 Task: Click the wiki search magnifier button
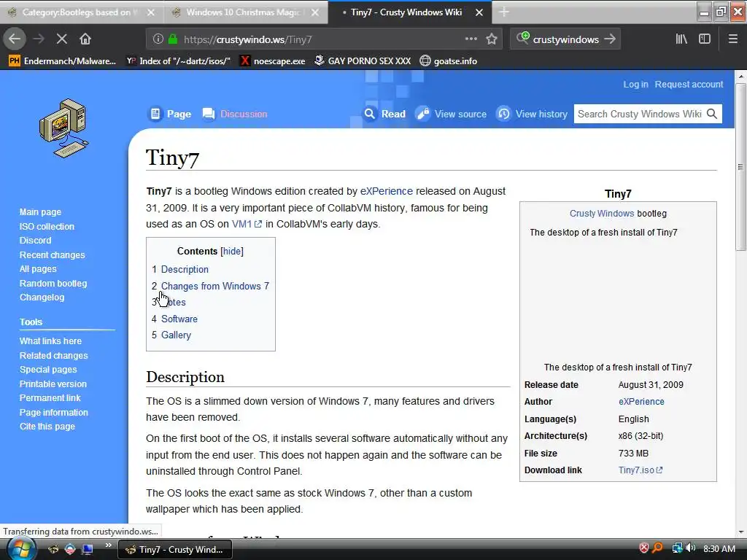point(712,114)
